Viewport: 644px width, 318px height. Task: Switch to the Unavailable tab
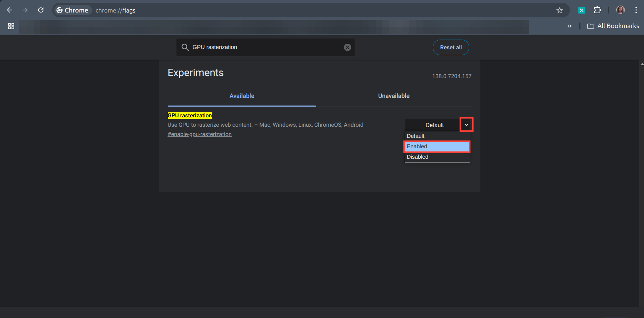click(394, 96)
